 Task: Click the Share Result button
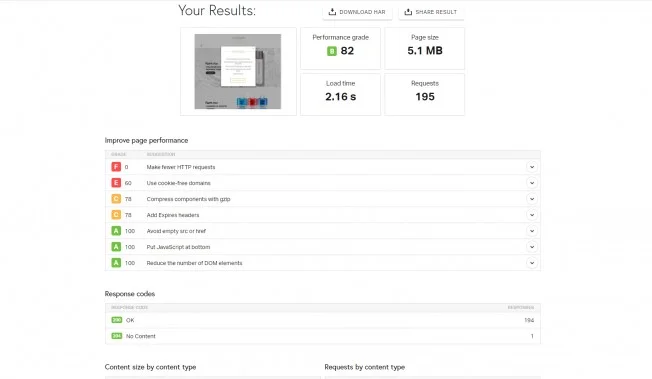click(431, 12)
